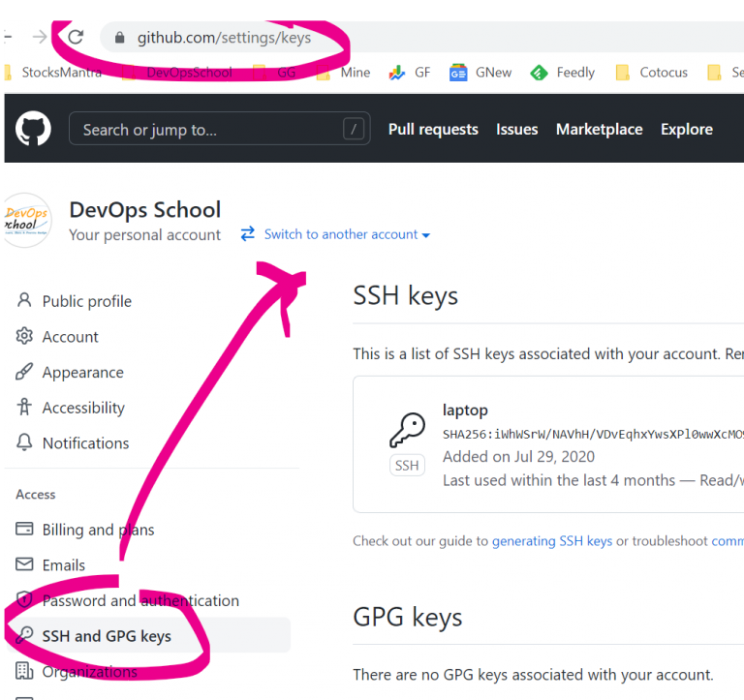Reload the page with the refresh icon
The image size is (744, 700).
76,38
